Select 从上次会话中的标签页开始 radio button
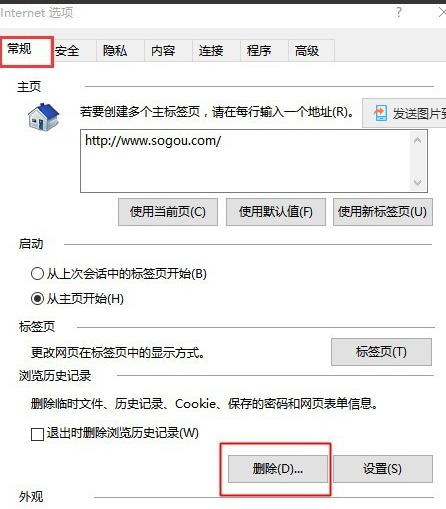The height and width of the screenshot is (509, 446). (37, 274)
